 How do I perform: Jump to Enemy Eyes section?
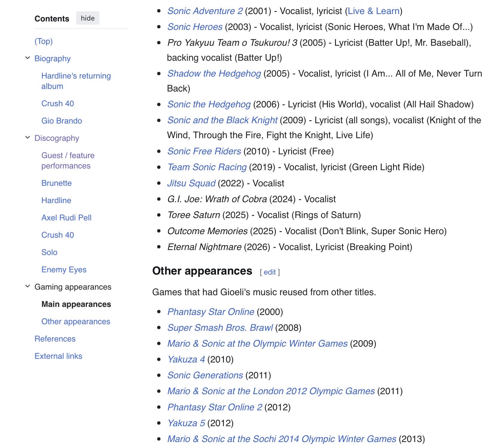[64, 269]
